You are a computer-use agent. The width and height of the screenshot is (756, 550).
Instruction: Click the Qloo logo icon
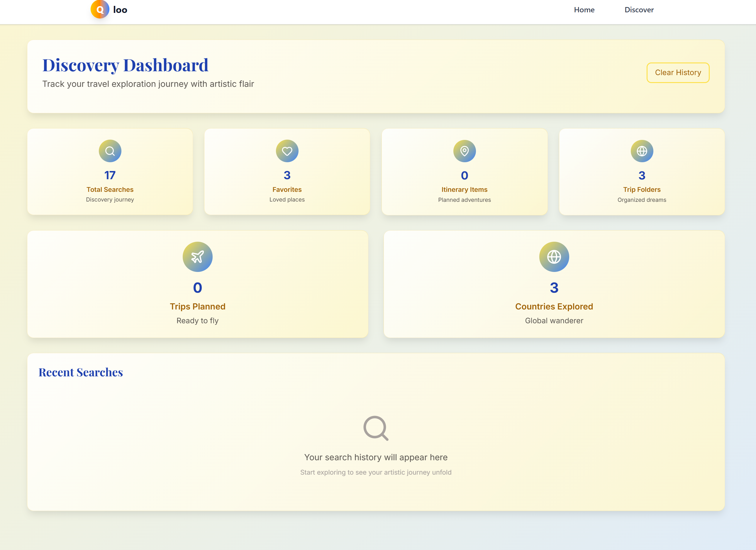pos(100,9)
